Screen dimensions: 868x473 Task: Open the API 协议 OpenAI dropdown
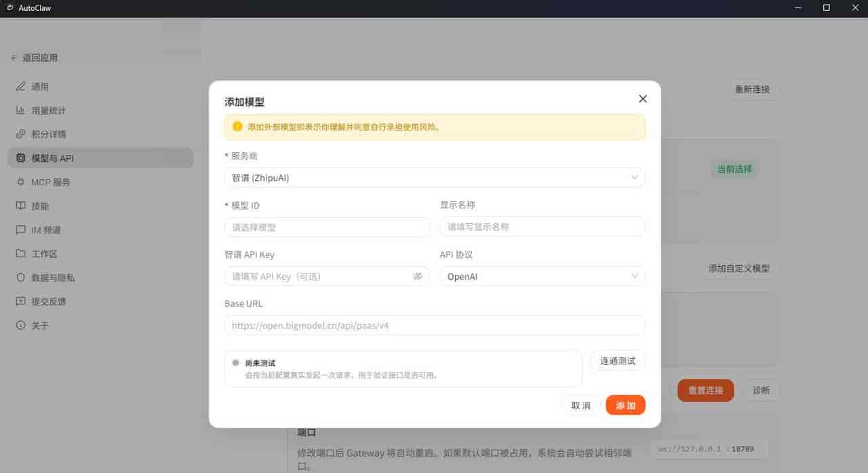click(x=542, y=276)
